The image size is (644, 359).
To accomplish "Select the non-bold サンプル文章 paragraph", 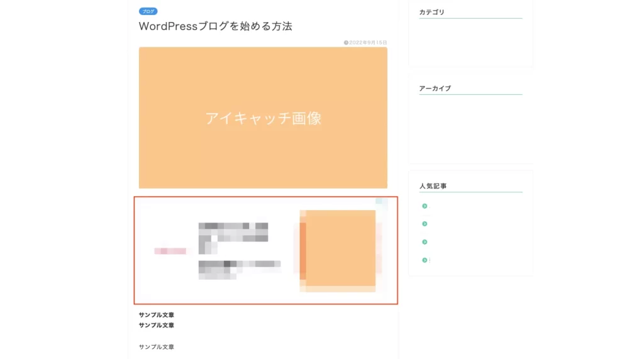I will click(156, 347).
